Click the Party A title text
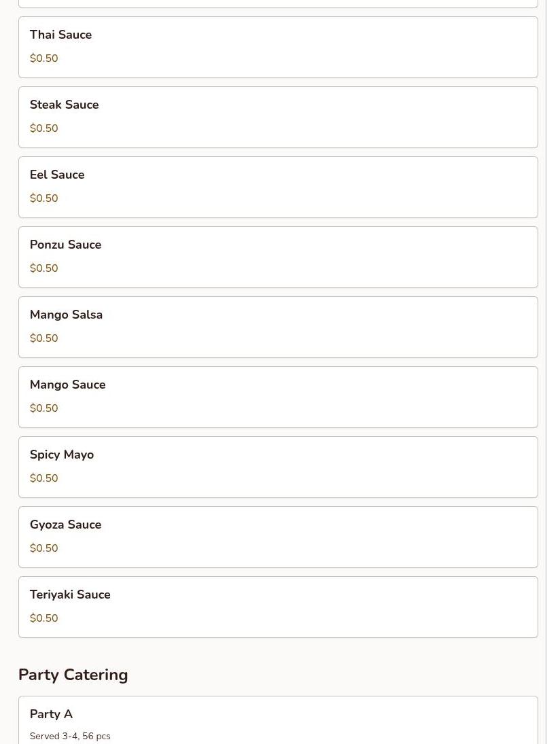The height and width of the screenshot is (744, 560). click(51, 714)
